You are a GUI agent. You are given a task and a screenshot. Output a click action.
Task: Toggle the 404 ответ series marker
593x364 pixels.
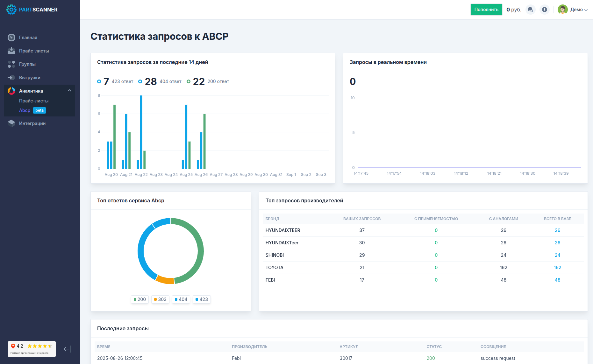click(140, 81)
